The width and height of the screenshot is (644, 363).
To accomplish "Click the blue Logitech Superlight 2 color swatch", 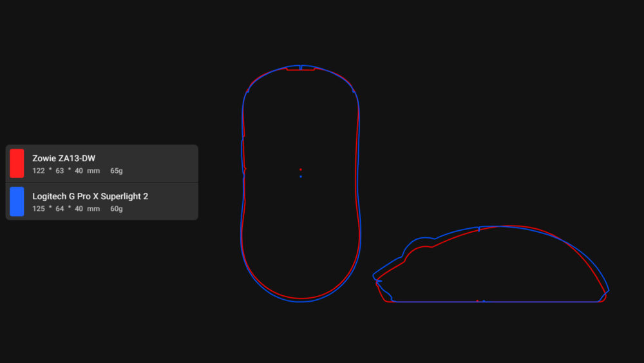I will coord(17,201).
